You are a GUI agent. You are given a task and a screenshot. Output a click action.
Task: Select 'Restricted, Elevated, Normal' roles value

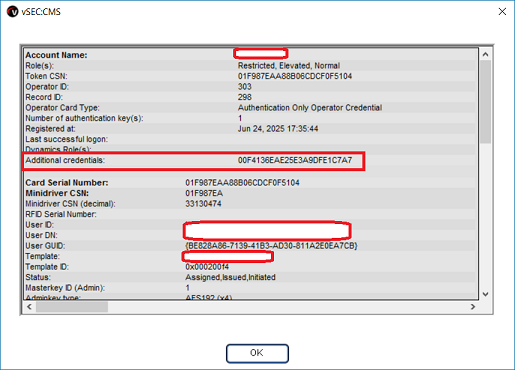pyautogui.click(x=289, y=66)
